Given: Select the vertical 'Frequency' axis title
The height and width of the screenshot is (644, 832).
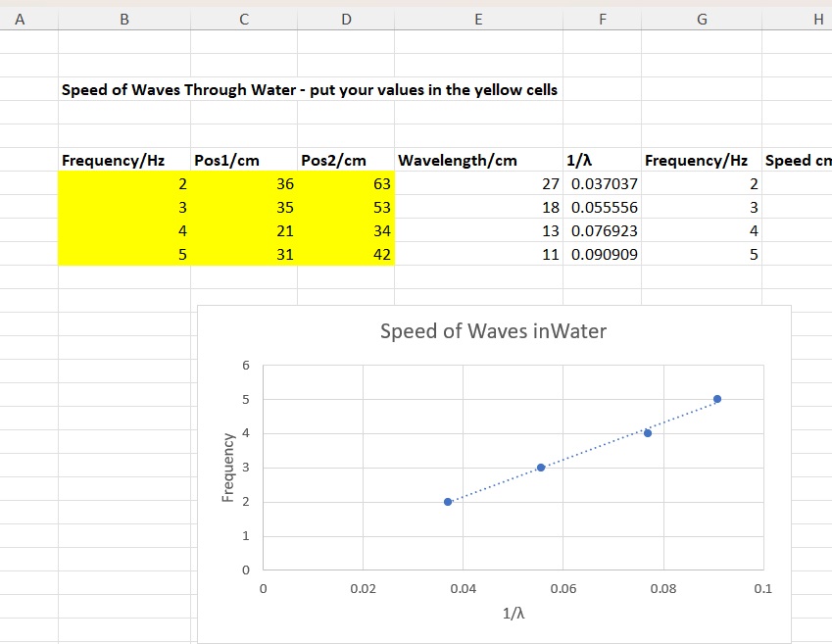Looking at the screenshot, I should pos(227,467).
